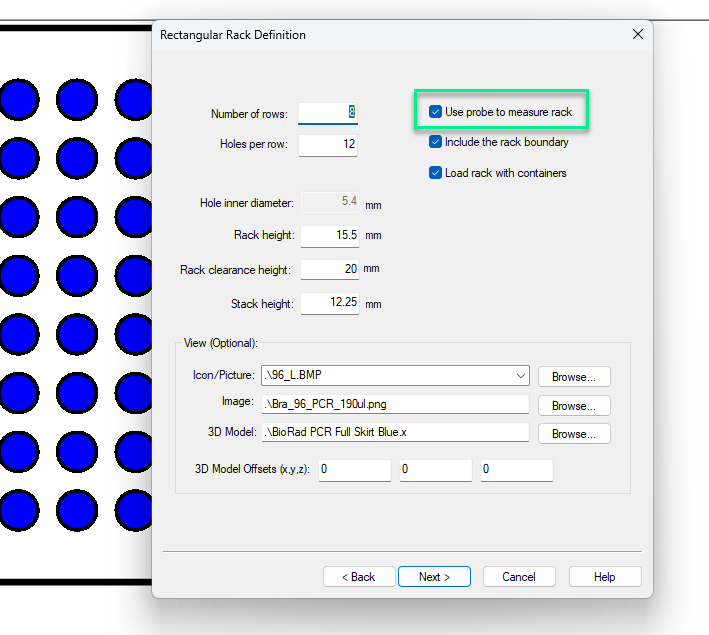Toggle Use probe to measure rack checkbox

[x=436, y=112]
